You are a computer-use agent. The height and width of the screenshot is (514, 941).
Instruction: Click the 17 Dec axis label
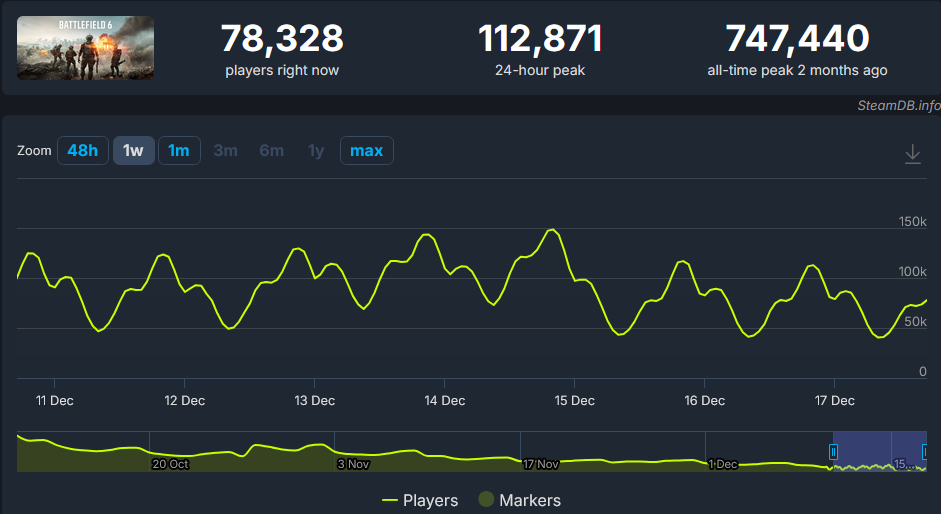coord(834,401)
